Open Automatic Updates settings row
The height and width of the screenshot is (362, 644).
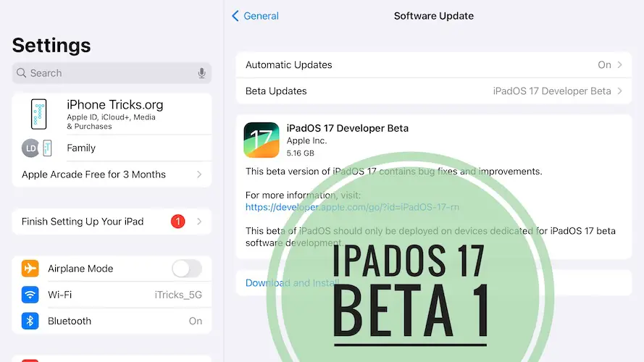433,65
